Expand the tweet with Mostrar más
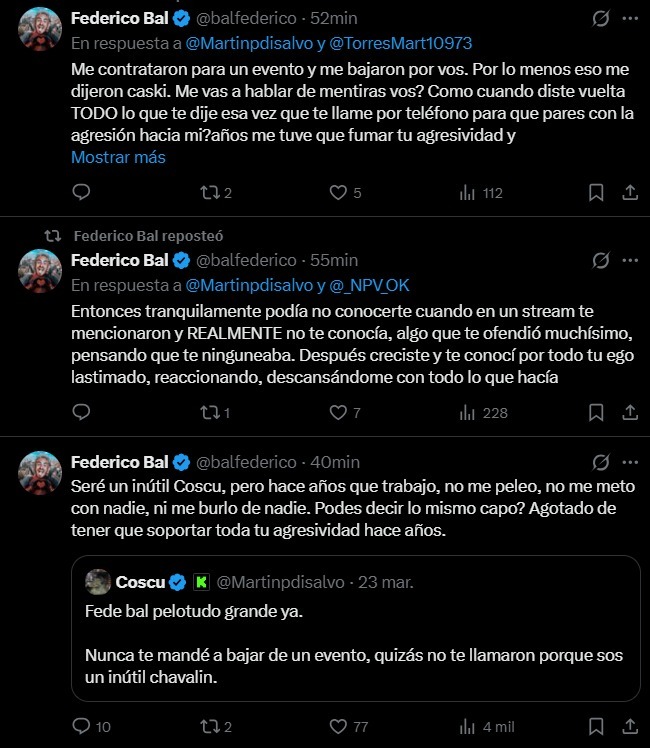The width and height of the screenshot is (650, 748). coord(118,157)
